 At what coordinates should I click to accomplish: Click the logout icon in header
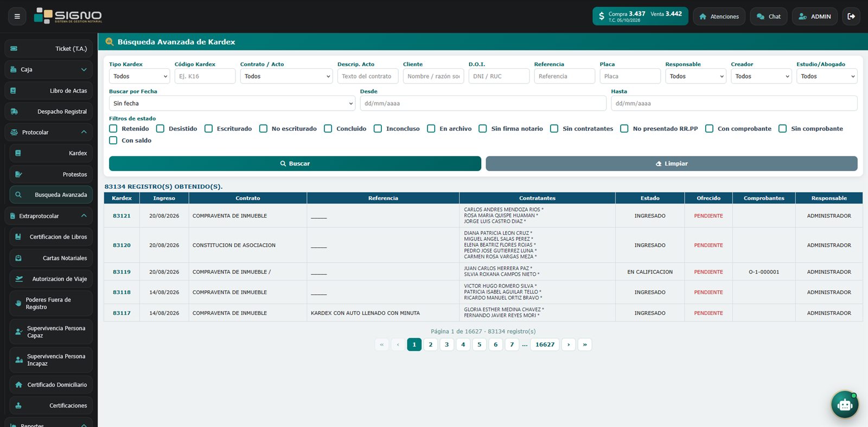coord(851,16)
